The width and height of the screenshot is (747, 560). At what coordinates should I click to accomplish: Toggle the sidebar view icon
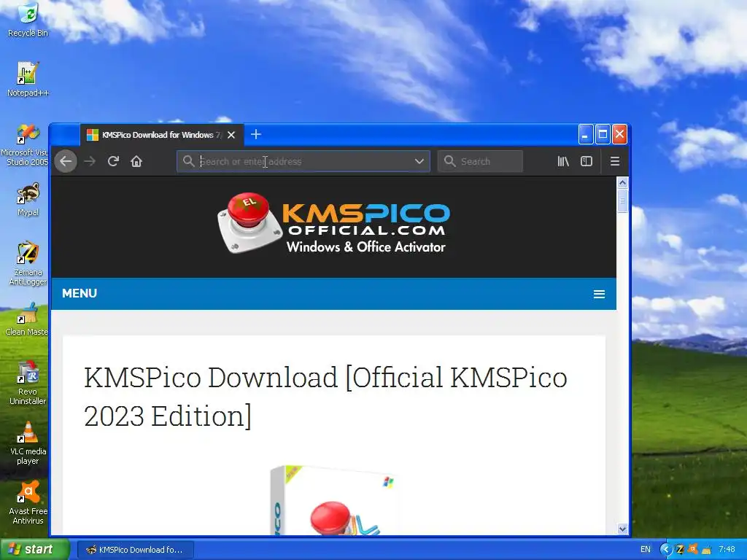[x=587, y=161]
